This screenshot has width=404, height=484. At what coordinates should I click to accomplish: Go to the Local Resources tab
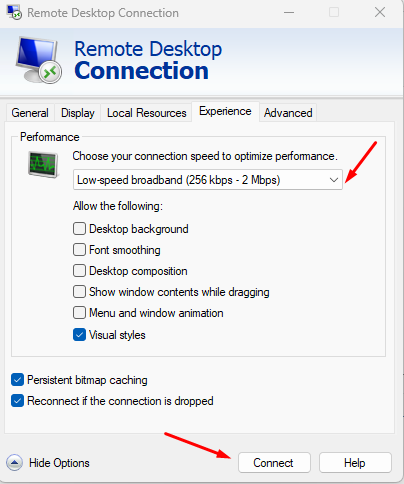[146, 113]
